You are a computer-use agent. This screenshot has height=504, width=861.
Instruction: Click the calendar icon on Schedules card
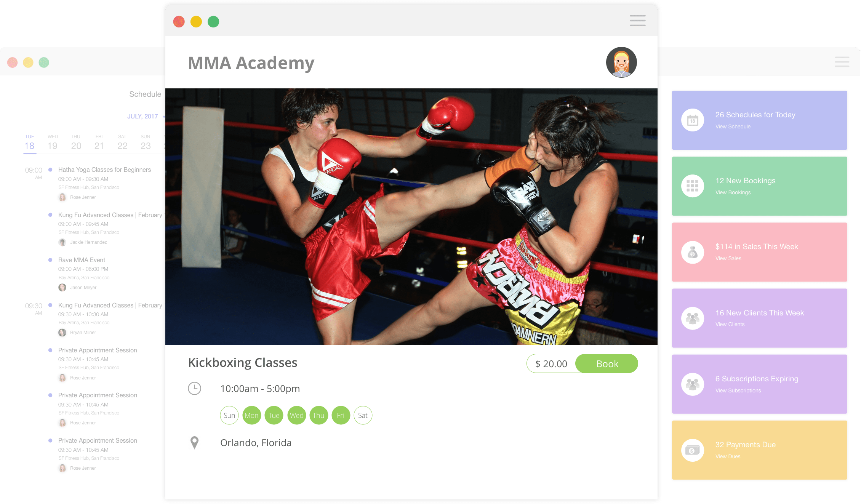click(x=692, y=120)
